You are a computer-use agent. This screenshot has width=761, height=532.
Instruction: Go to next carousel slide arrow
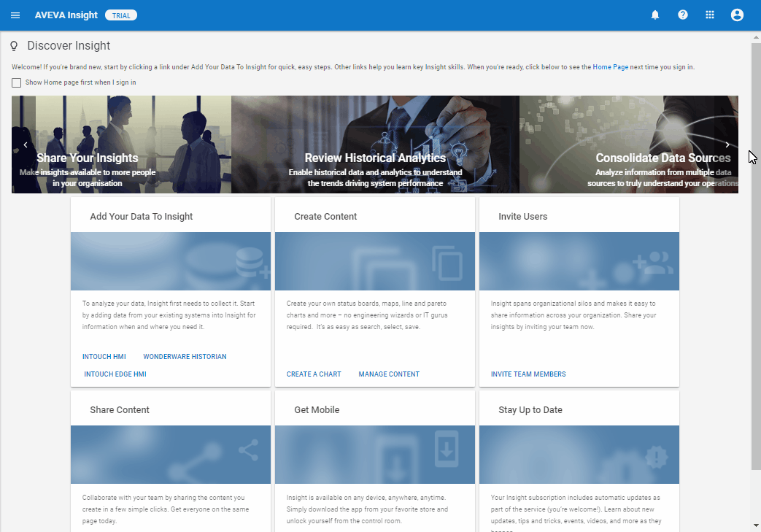coord(727,144)
